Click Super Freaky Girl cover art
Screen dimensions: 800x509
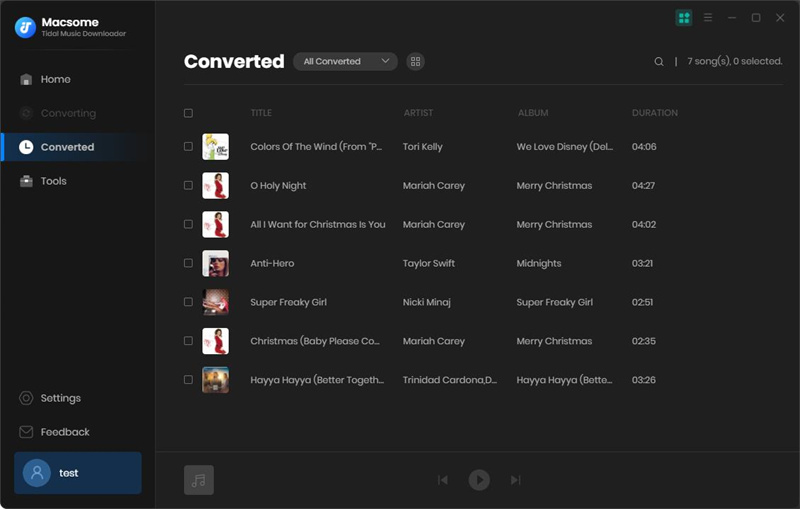[215, 302]
